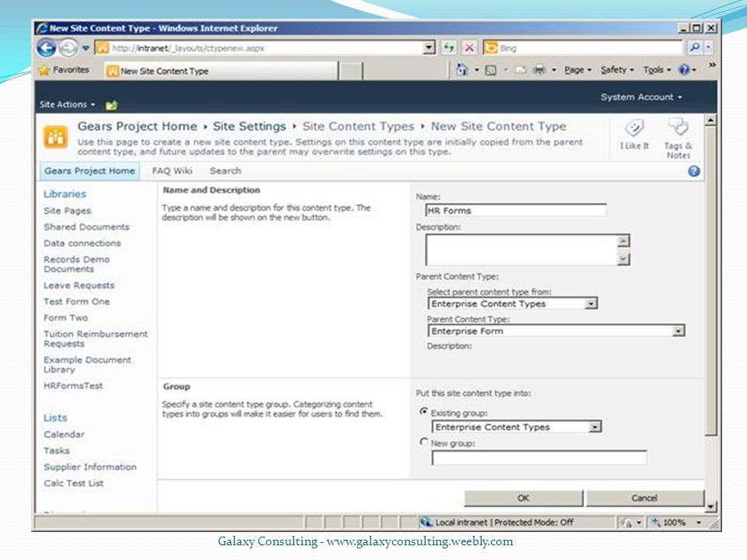Open the Site Actions menu
The height and width of the screenshot is (560, 747).
[68, 104]
